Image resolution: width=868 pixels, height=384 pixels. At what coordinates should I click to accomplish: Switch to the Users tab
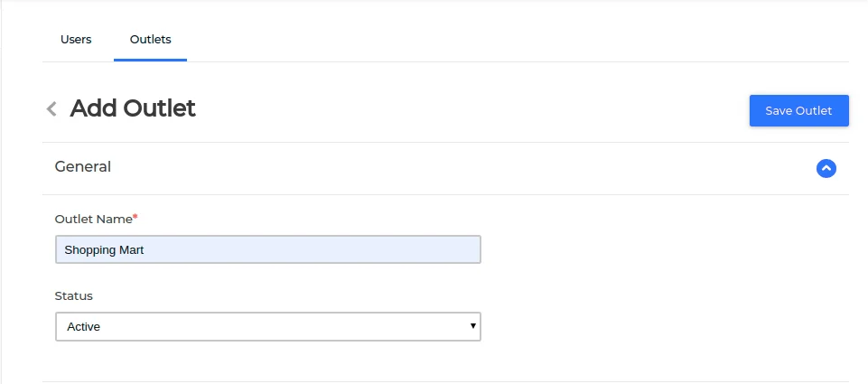tap(76, 40)
